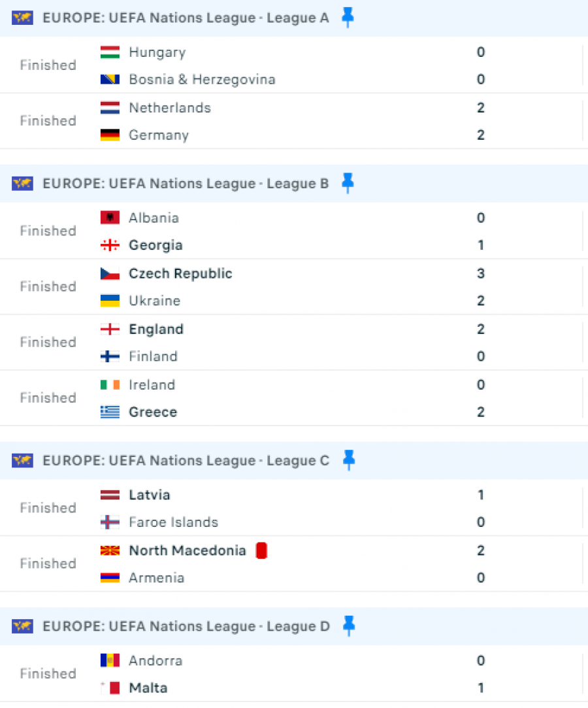This screenshot has width=588, height=708.
Task: Toggle the League C pin icon
Action: pyautogui.click(x=348, y=460)
